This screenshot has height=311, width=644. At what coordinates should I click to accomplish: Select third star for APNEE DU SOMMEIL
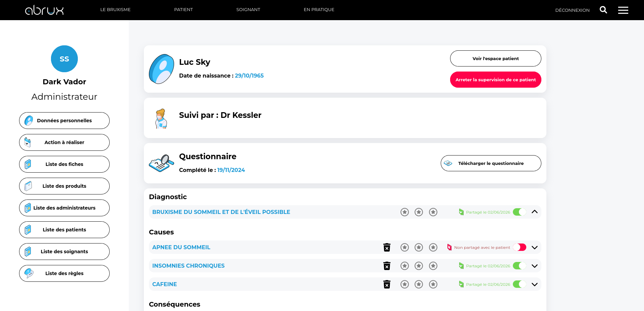pyautogui.click(x=433, y=247)
